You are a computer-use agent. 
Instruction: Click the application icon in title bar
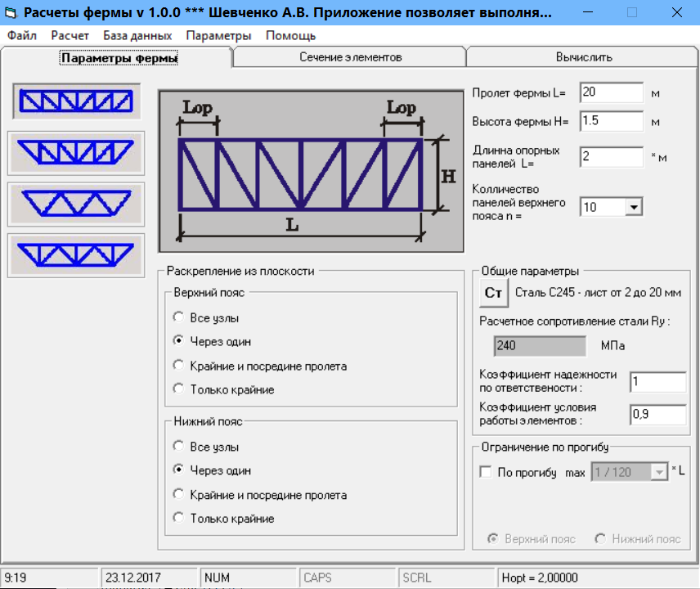(x=11, y=14)
